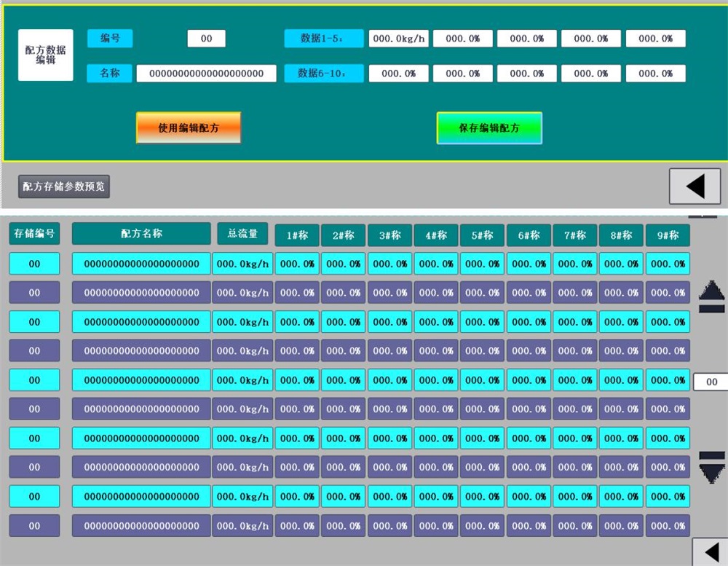The height and width of the screenshot is (566, 728).
Task: Select the storage number in the last table row
Action: pos(34,526)
